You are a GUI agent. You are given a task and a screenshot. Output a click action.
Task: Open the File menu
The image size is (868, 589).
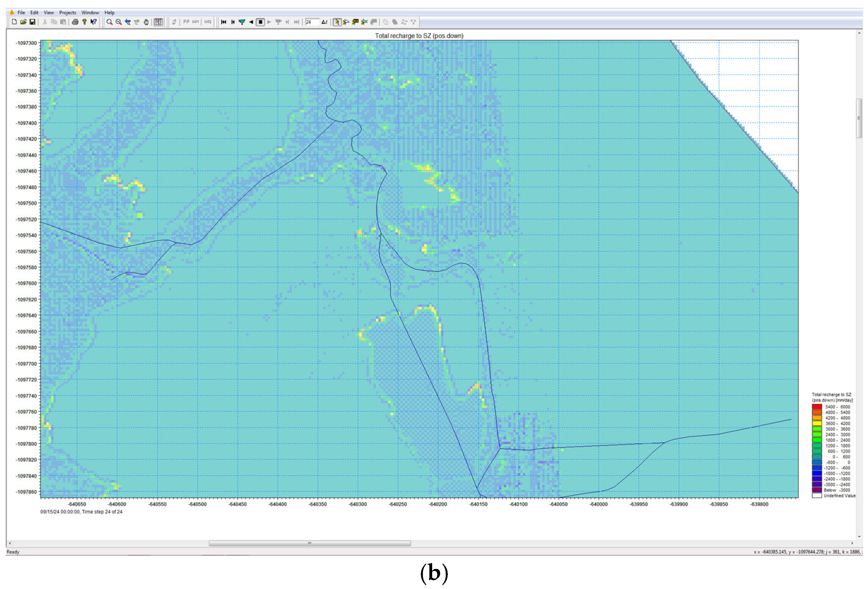tap(21, 12)
